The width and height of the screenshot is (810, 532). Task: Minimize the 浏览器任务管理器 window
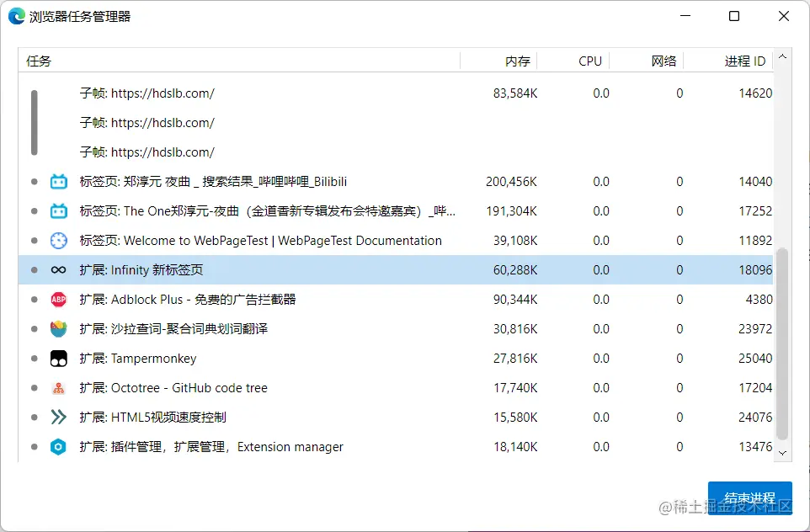[685, 16]
